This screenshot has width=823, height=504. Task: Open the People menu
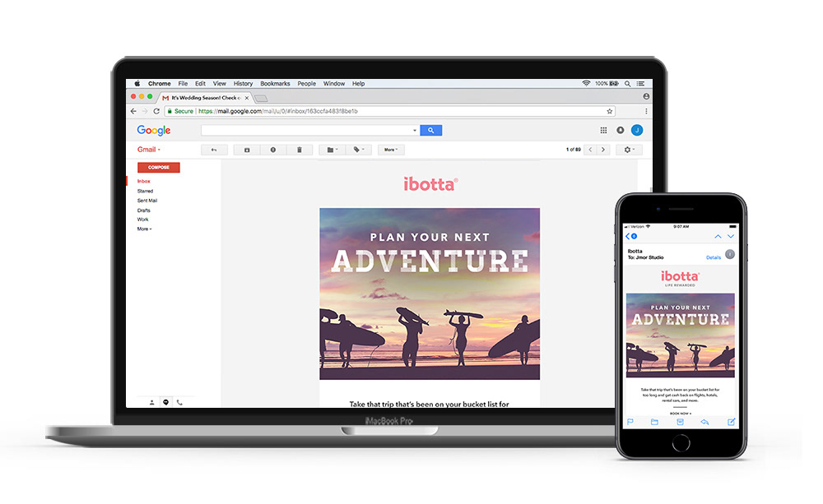point(306,84)
